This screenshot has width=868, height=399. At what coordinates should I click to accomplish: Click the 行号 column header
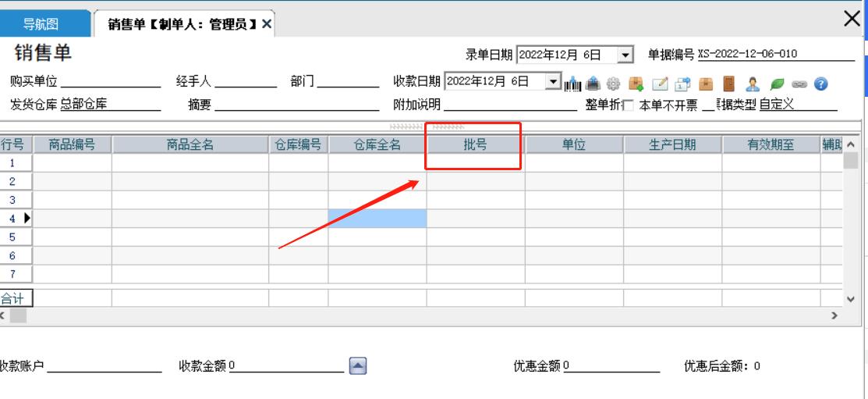click(x=16, y=144)
